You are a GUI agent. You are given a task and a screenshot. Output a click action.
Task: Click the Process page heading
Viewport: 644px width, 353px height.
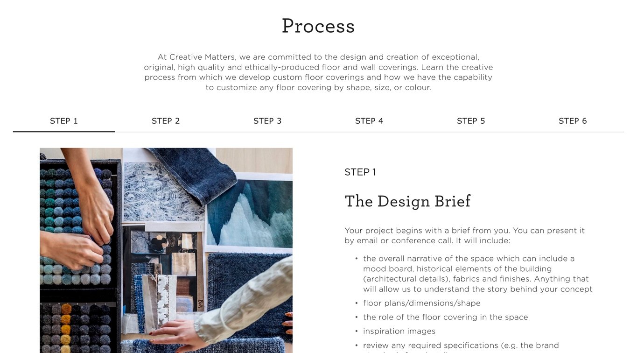318,26
